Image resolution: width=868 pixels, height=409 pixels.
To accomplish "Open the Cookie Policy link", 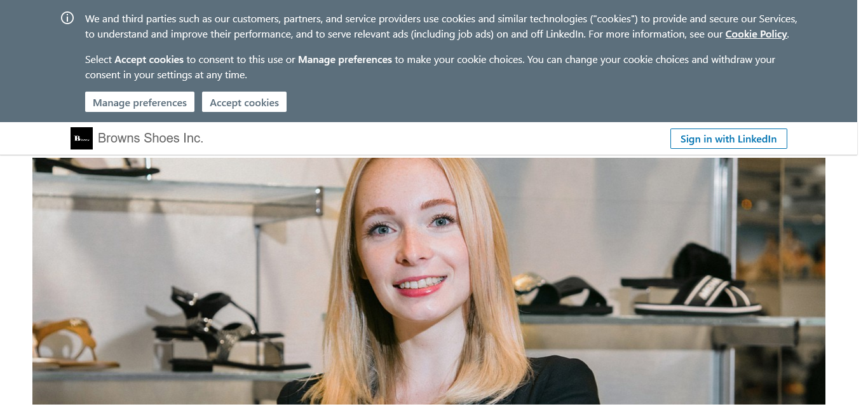I will pyautogui.click(x=756, y=34).
